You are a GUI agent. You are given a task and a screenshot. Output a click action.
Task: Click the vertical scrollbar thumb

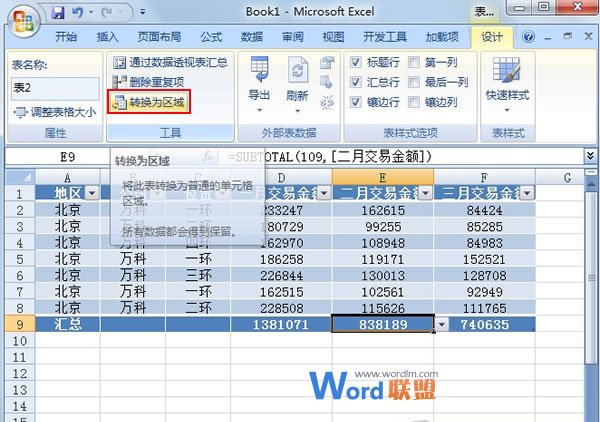pyautogui.click(x=591, y=277)
